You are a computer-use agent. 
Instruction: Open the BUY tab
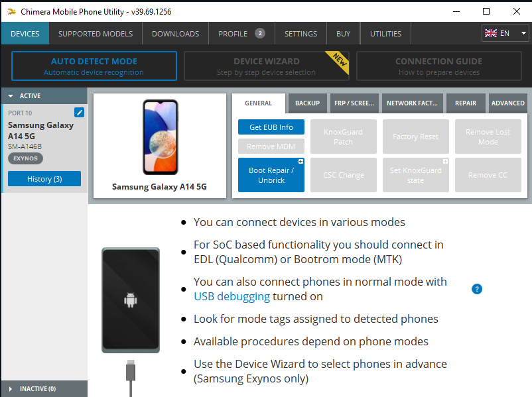click(x=344, y=34)
